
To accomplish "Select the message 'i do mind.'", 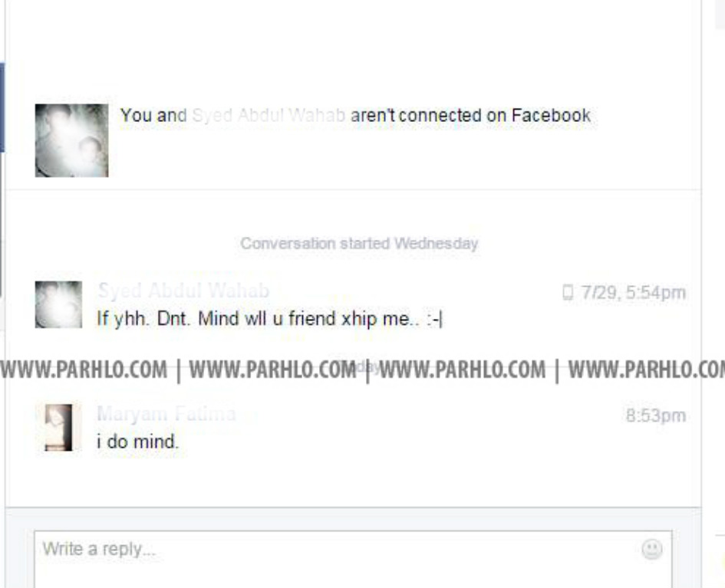I will point(137,442).
